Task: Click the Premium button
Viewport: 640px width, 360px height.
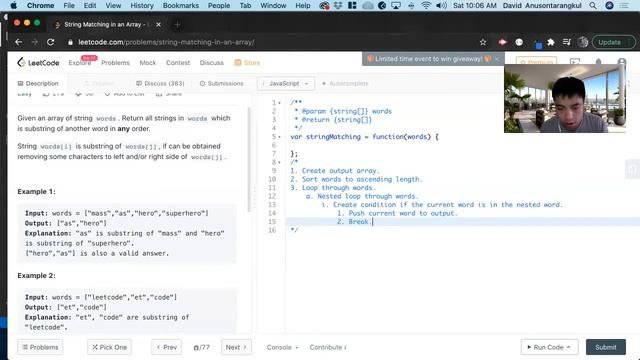Action: pyautogui.click(x=536, y=62)
